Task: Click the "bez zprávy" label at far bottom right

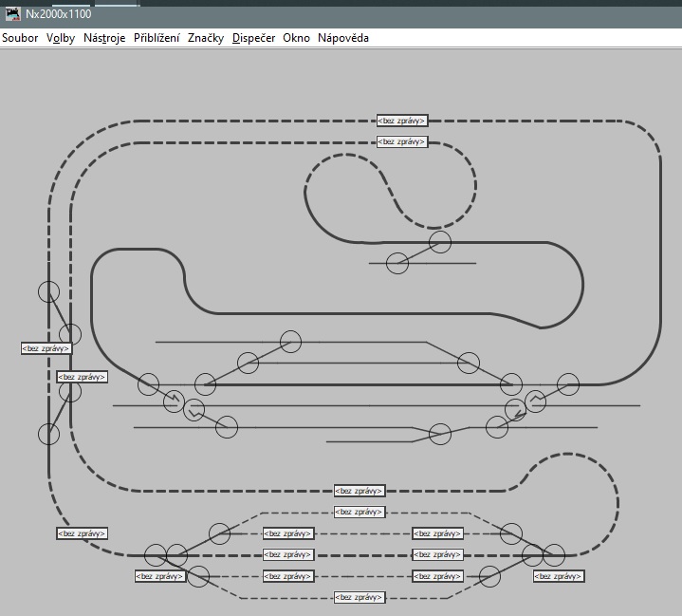Action: [559, 576]
